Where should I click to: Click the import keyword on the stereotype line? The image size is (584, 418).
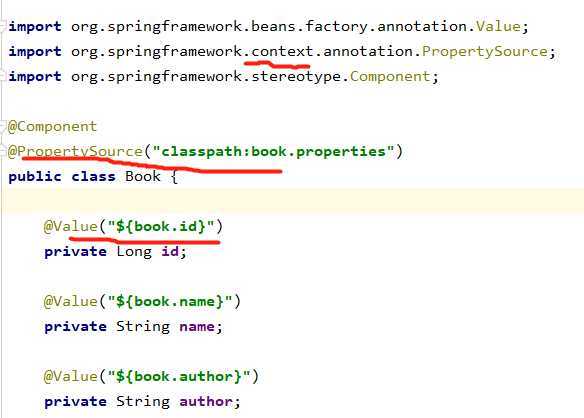click(35, 77)
